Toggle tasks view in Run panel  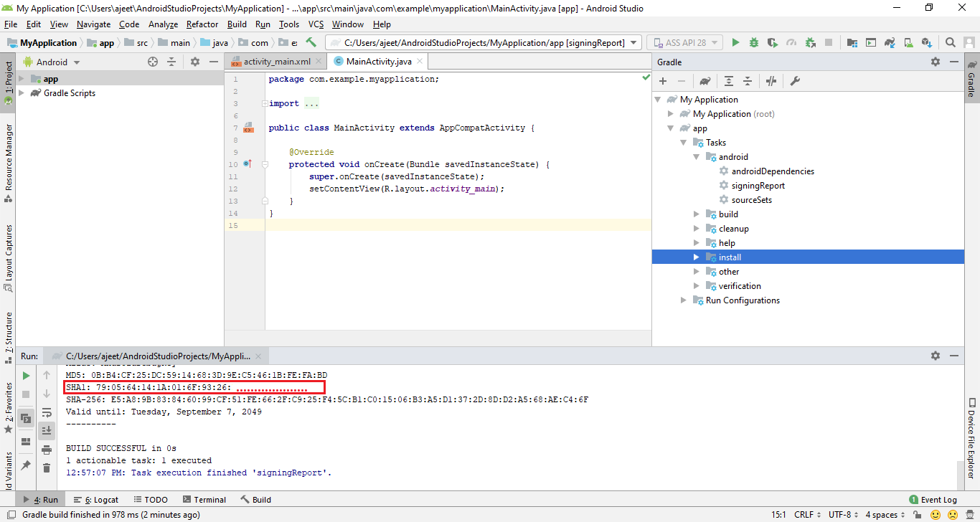[26, 418]
